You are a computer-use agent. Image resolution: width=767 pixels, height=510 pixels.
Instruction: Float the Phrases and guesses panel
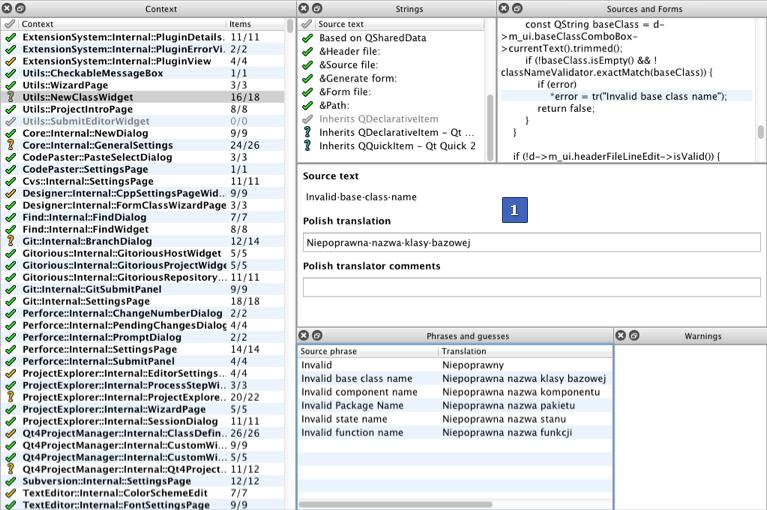[317, 335]
